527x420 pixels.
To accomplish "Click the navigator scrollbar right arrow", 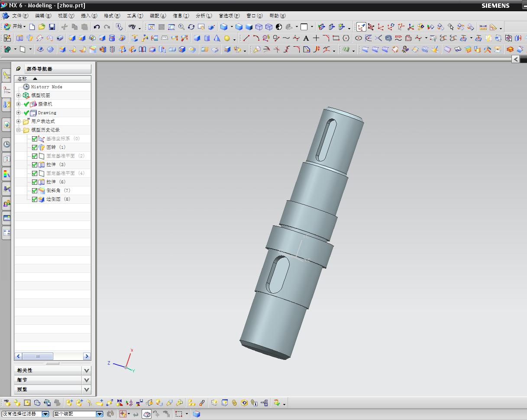I will pyautogui.click(x=87, y=356).
